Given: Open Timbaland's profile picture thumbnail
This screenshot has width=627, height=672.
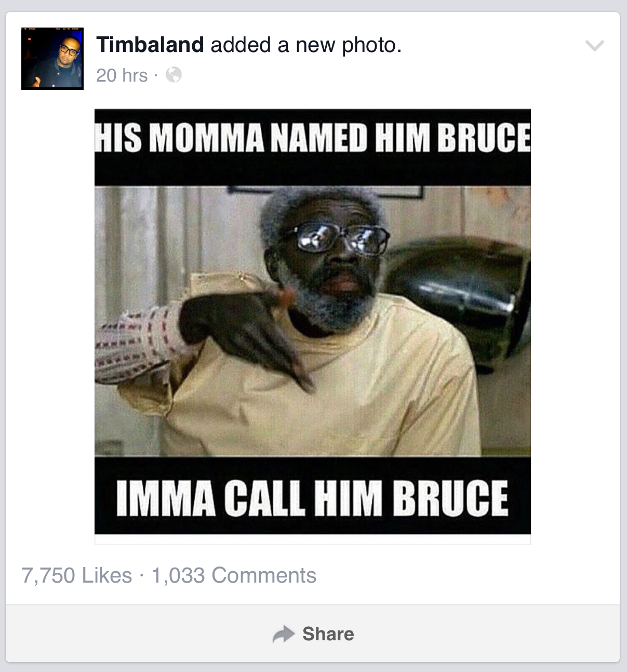Looking at the screenshot, I should click(x=52, y=58).
